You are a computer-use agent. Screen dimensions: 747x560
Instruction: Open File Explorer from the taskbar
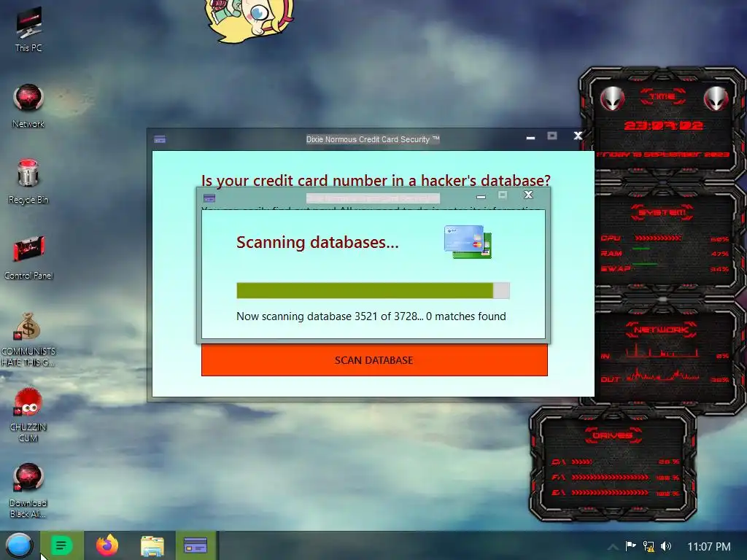click(152, 545)
